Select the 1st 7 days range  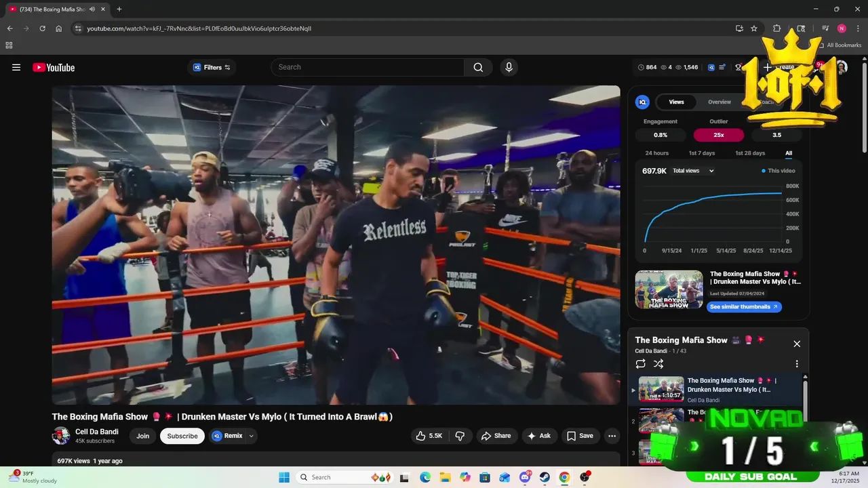(x=702, y=153)
